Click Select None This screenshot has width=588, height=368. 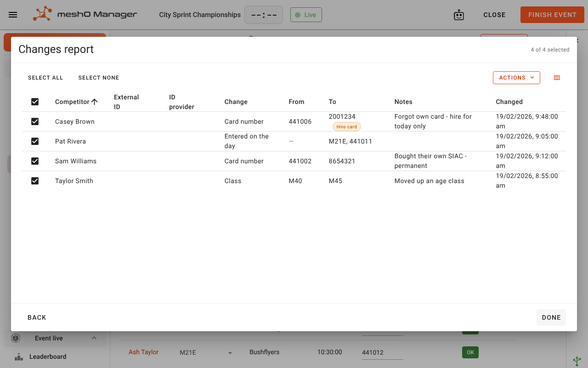[99, 78]
